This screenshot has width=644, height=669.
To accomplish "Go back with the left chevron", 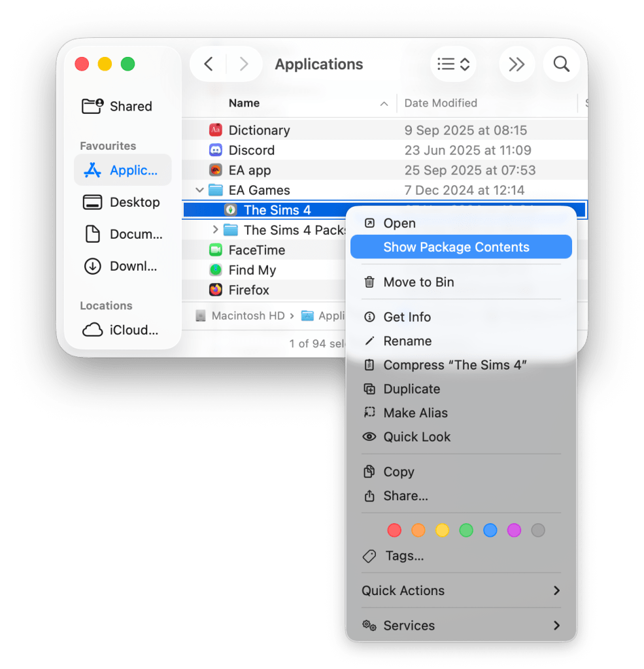I will coord(209,64).
